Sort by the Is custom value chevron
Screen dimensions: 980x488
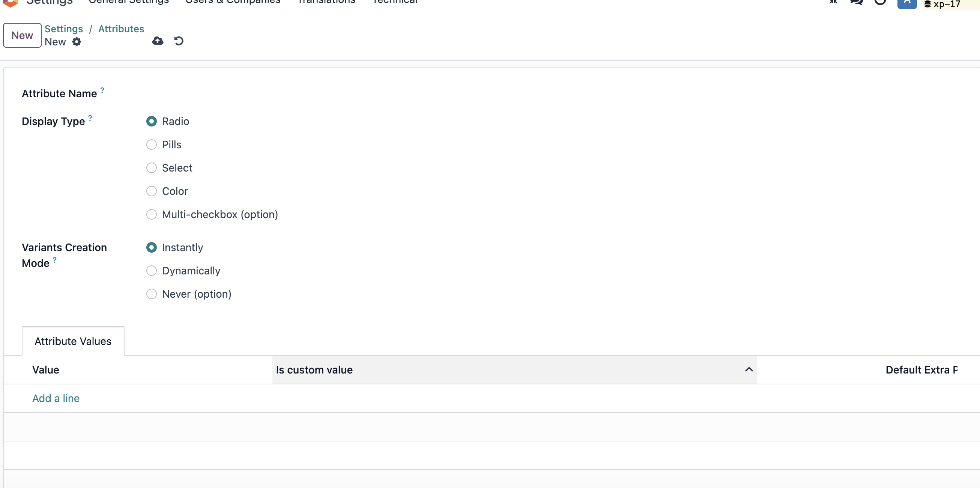pos(749,369)
